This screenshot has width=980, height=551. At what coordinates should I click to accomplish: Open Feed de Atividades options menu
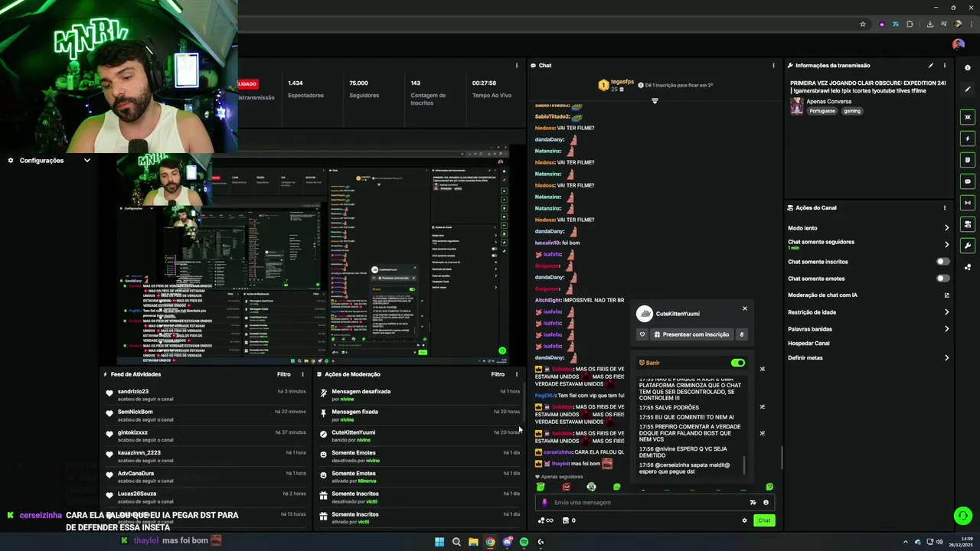pos(302,374)
